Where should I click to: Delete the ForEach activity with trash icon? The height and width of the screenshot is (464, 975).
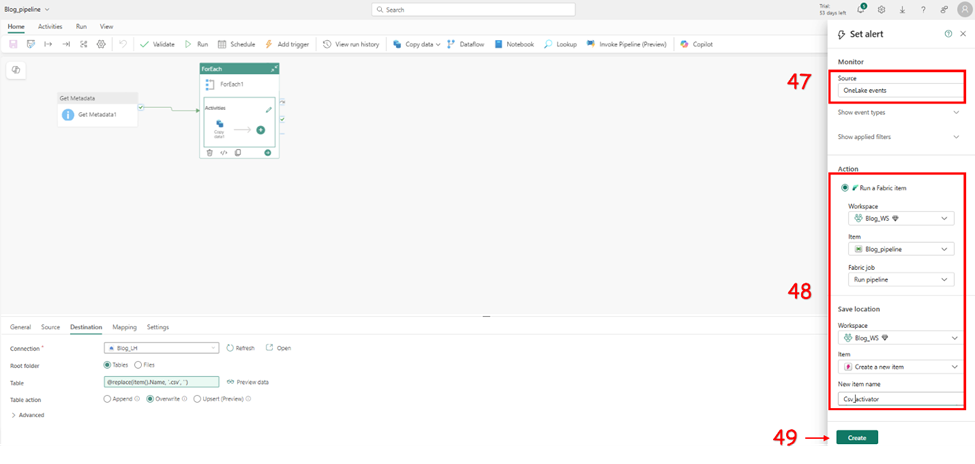[210, 152]
